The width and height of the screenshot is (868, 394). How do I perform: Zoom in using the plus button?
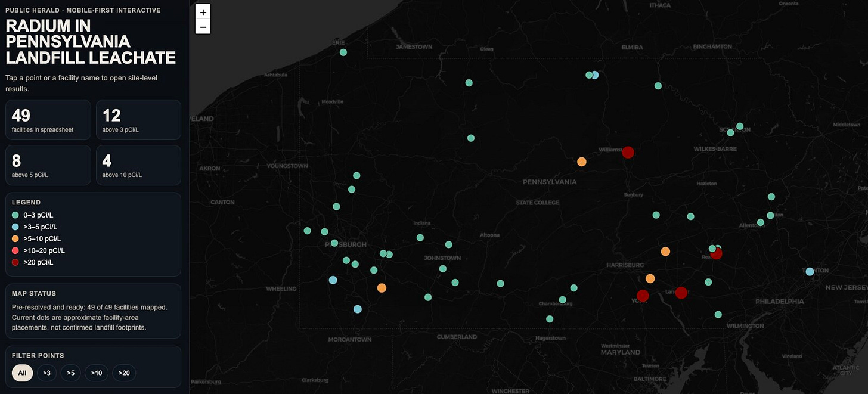(203, 11)
